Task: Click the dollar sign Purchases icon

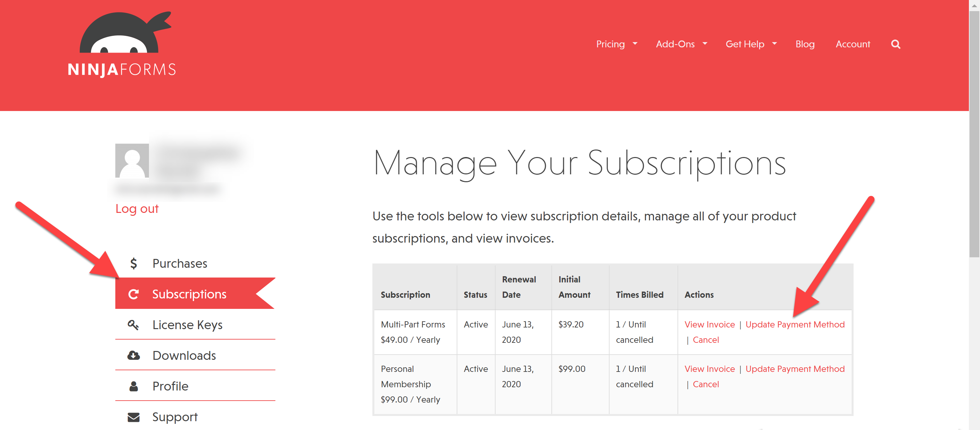Action: pyautogui.click(x=134, y=263)
